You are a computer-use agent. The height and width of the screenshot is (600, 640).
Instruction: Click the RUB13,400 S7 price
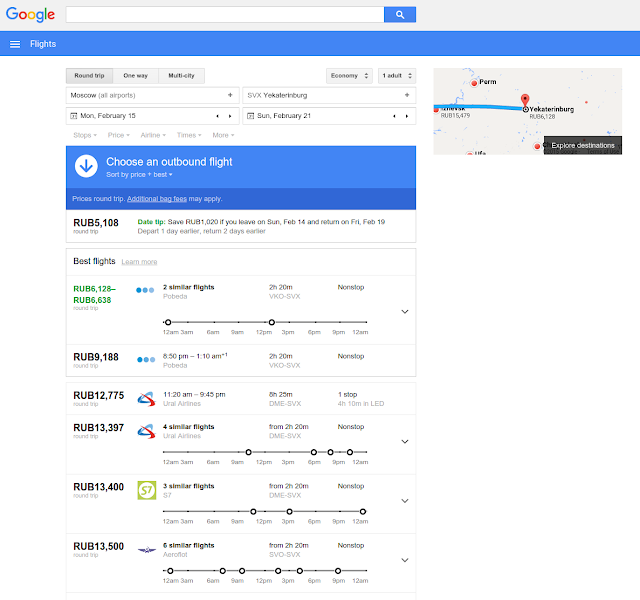click(x=98, y=487)
